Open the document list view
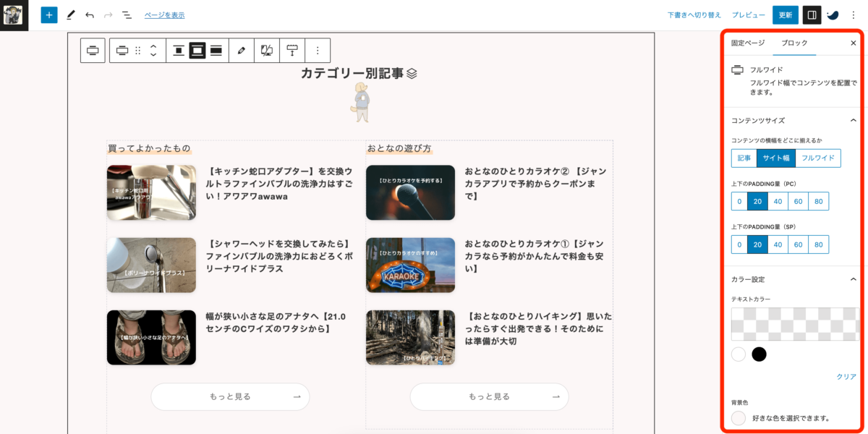Image resolution: width=868 pixels, height=434 pixels. pos(127,14)
